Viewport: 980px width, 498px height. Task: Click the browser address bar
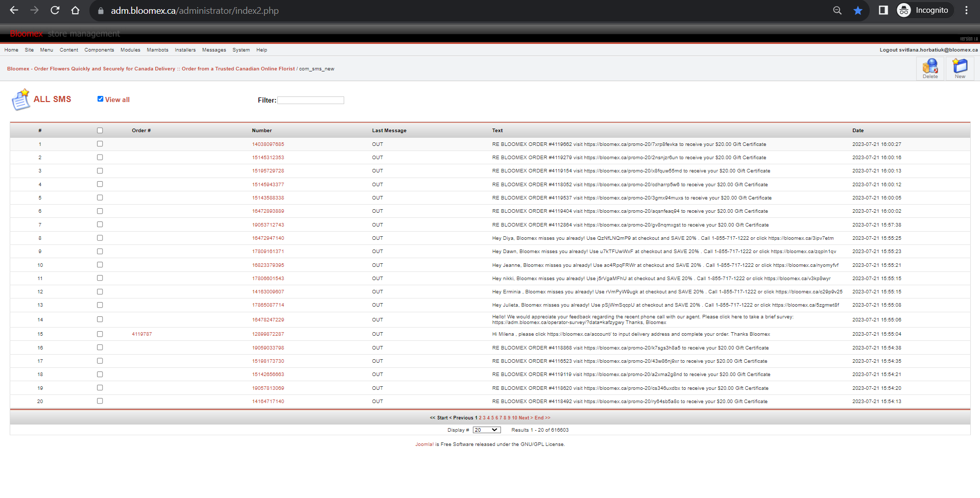click(460, 11)
